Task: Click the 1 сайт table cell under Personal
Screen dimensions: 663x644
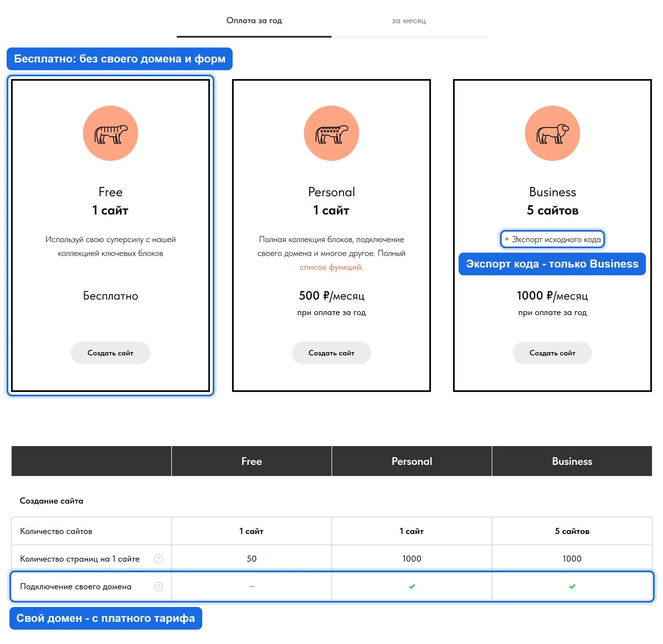Action: [x=412, y=531]
